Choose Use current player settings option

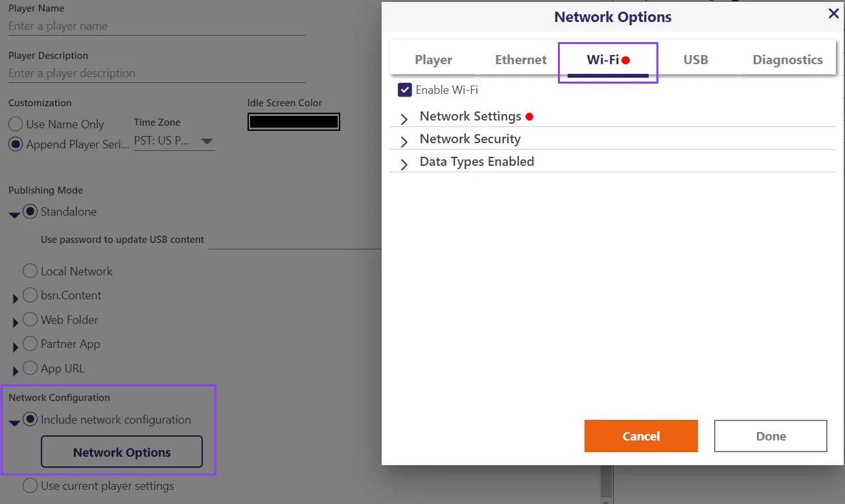tap(30, 485)
